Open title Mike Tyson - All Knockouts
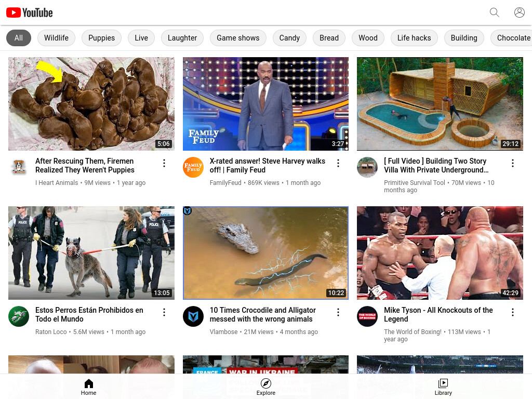Viewport: 532px width, 399px height. pos(438,314)
